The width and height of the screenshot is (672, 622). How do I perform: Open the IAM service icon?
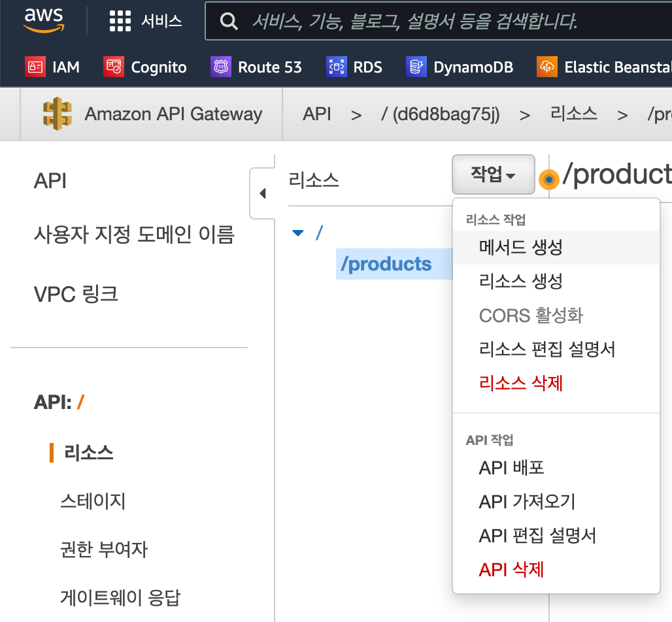pos(35,67)
